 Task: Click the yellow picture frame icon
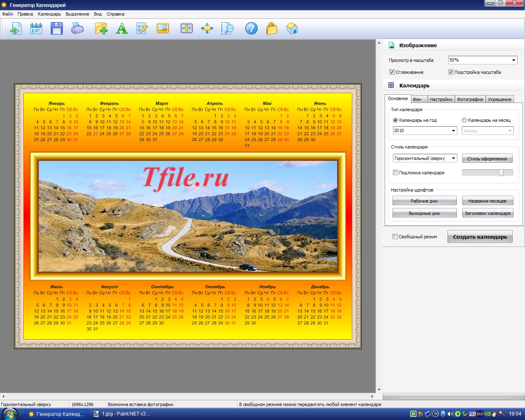(163, 29)
